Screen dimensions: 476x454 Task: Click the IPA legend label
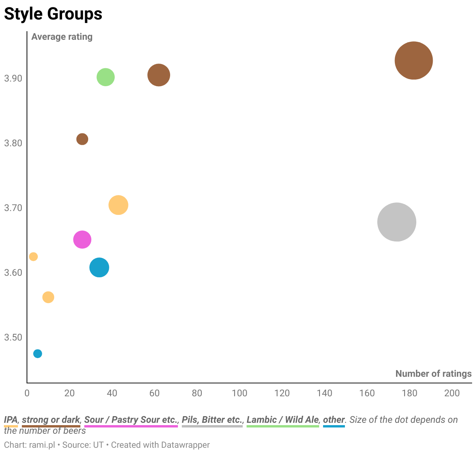(11, 420)
